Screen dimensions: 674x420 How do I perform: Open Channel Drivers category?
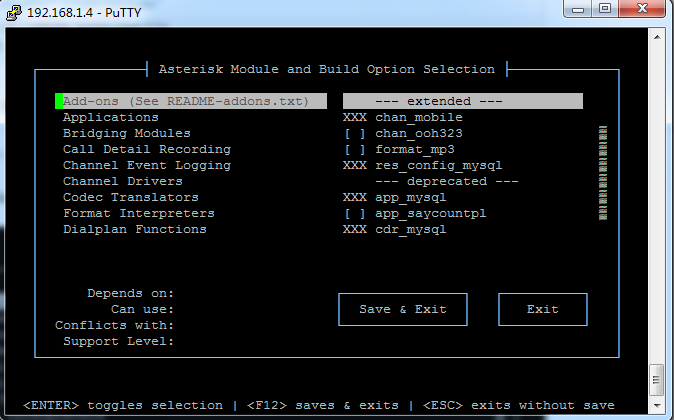(x=123, y=181)
